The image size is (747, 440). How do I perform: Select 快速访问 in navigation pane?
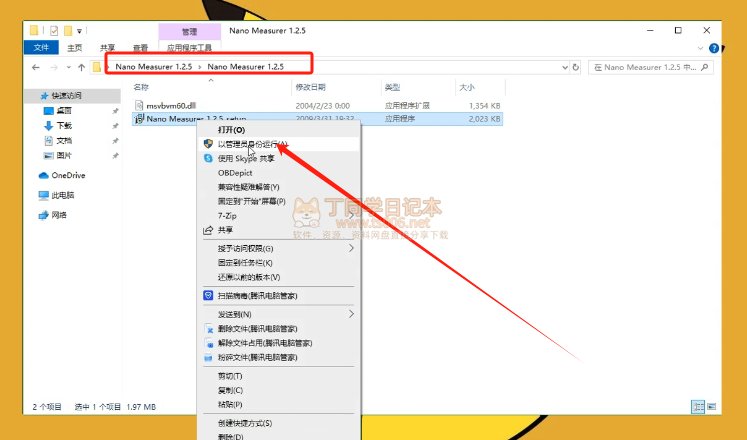tap(66, 96)
